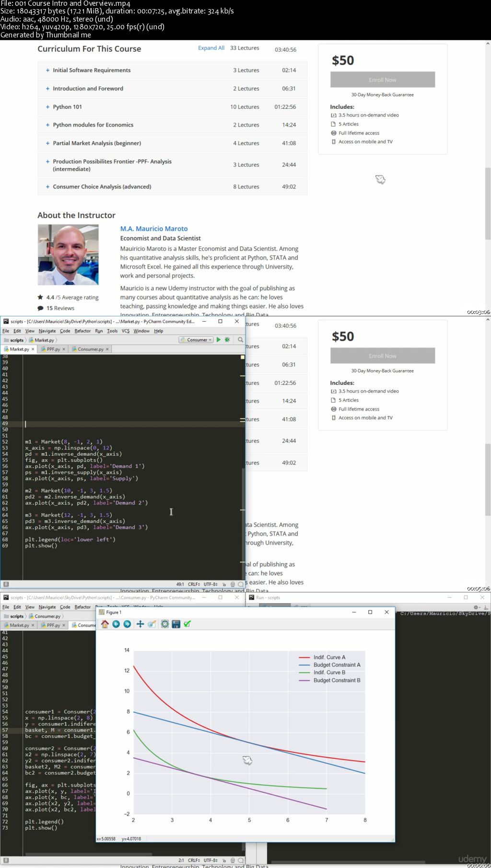Click the Debug bug icon in PyCharm toolbar
This screenshot has width=491, height=868.
(x=227, y=339)
